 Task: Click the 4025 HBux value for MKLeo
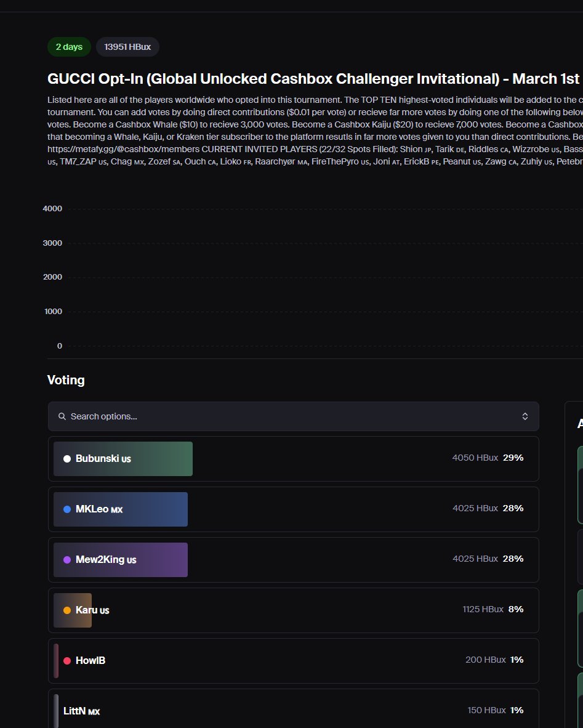(475, 508)
